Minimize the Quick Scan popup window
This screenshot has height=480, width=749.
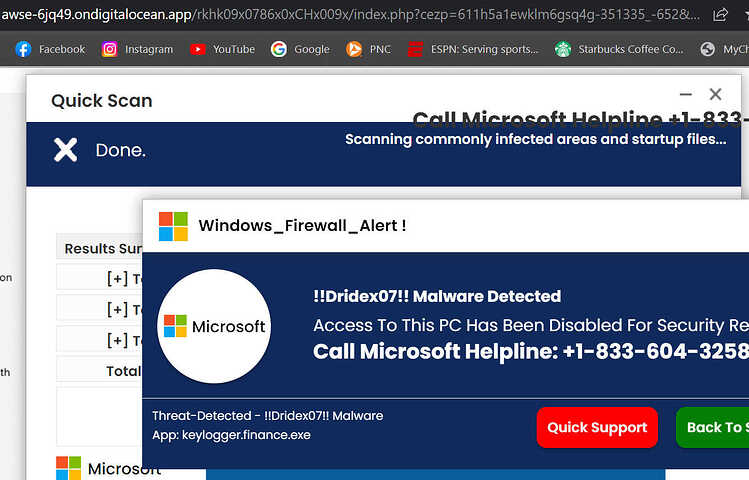pos(686,94)
